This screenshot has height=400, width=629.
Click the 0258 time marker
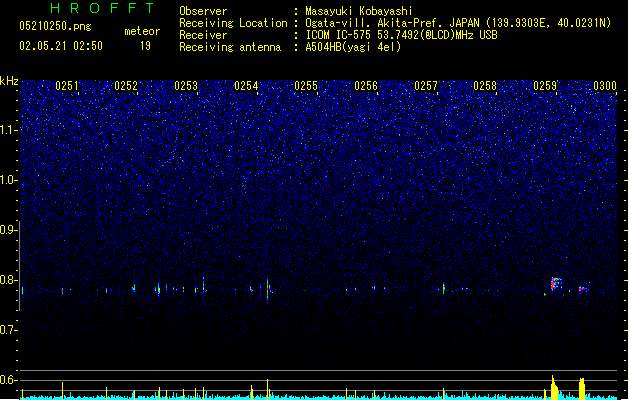pos(485,86)
